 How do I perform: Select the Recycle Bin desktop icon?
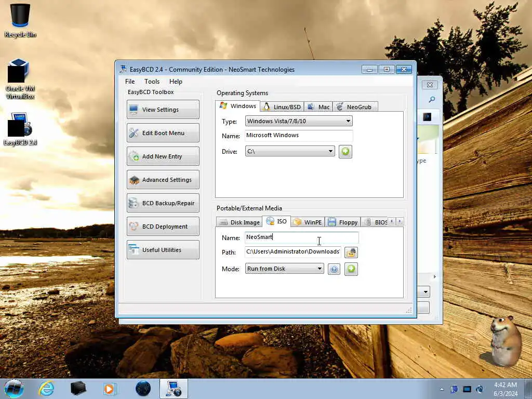click(20, 20)
